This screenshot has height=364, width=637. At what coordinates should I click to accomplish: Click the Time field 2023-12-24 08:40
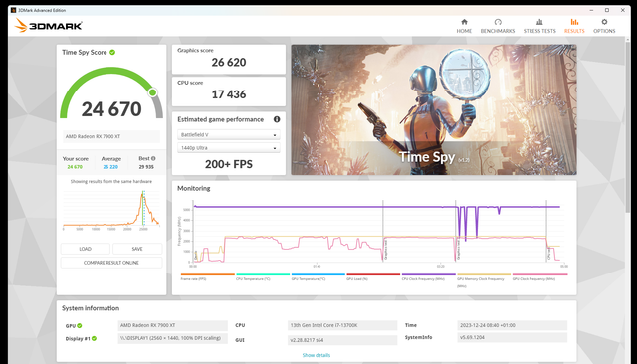pyautogui.click(x=512, y=325)
